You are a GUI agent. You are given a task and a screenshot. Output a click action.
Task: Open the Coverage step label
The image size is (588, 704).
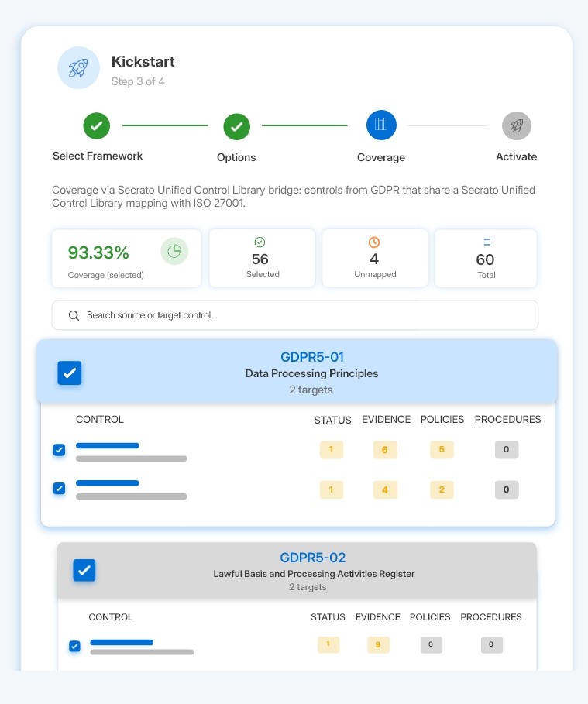click(381, 157)
